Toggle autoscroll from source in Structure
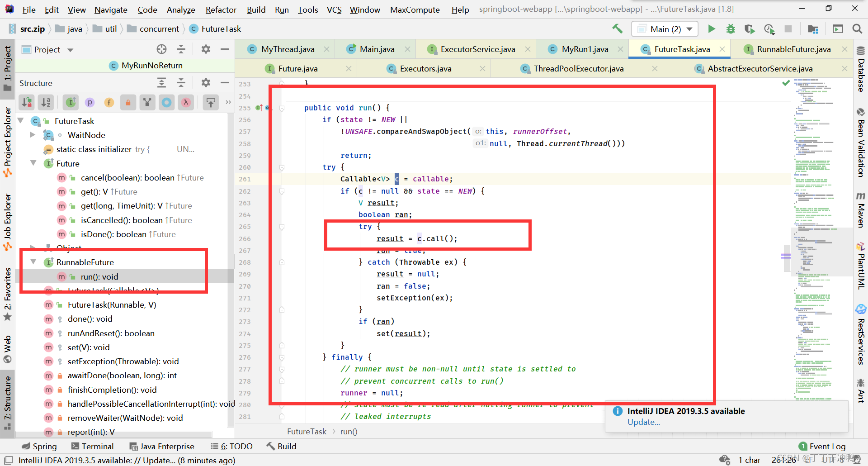This screenshot has height=466, width=868. pos(211,102)
